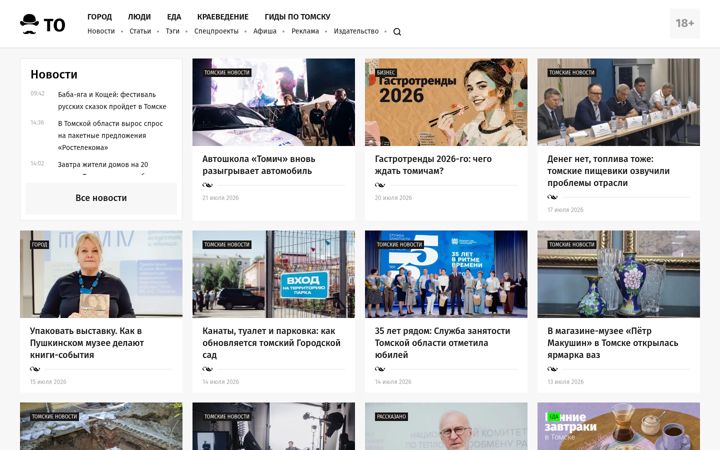Click the Спецпроекты navigation link

pyautogui.click(x=216, y=31)
